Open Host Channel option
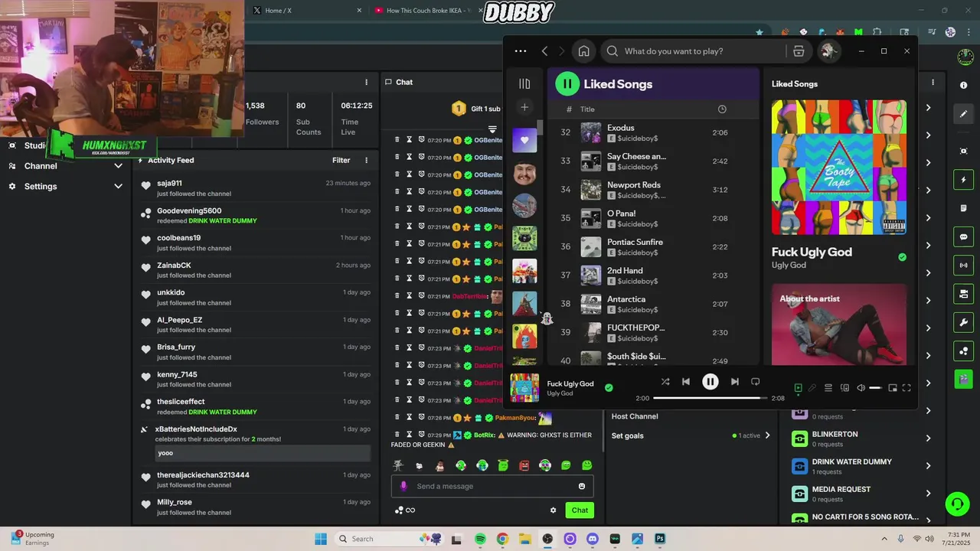980x551 pixels. (x=635, y=416)
